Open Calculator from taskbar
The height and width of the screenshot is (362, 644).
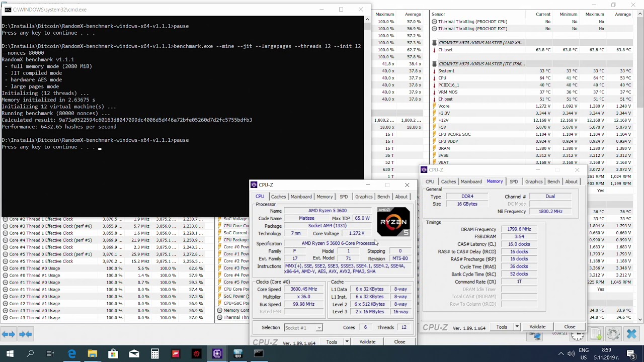coord(154,354)
